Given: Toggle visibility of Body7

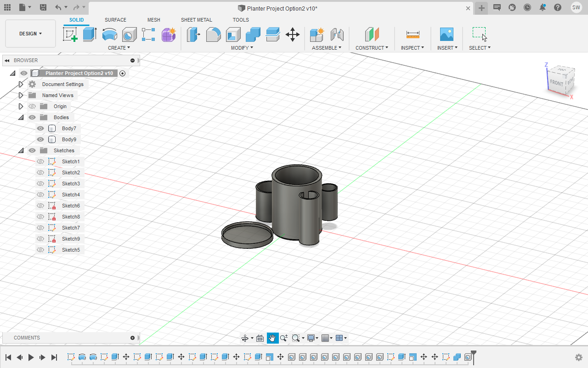Looking at the screenshot, I should [x=40, y=128].
